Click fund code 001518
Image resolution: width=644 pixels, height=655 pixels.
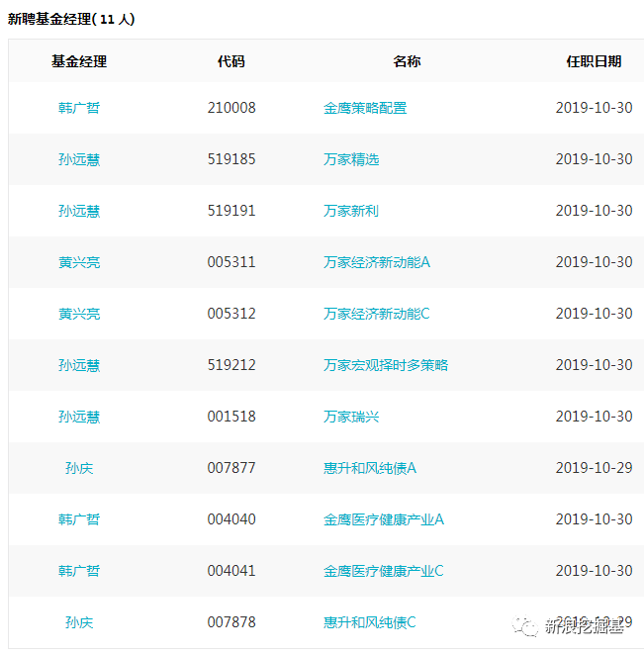coord(231,417)
